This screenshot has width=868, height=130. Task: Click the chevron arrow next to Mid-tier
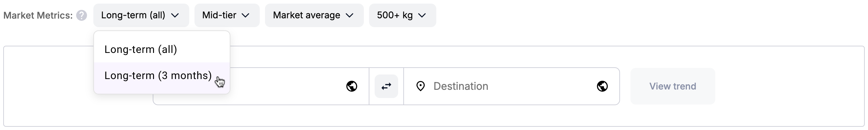pos(246,16)
